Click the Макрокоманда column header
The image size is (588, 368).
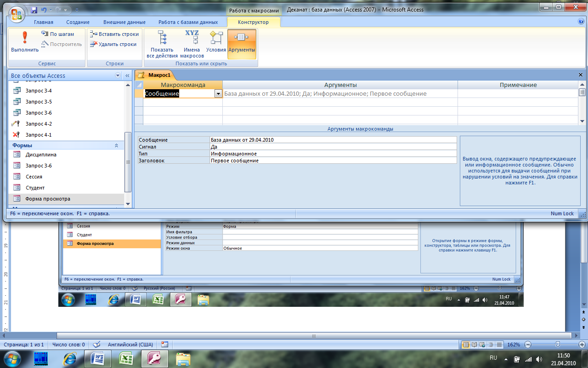[x=183, y=85]
